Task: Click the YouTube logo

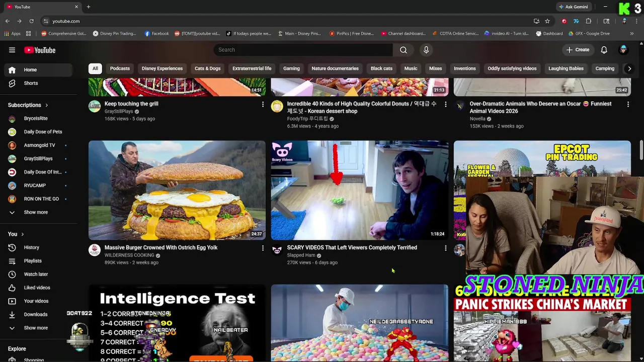Action: point(40,50)
